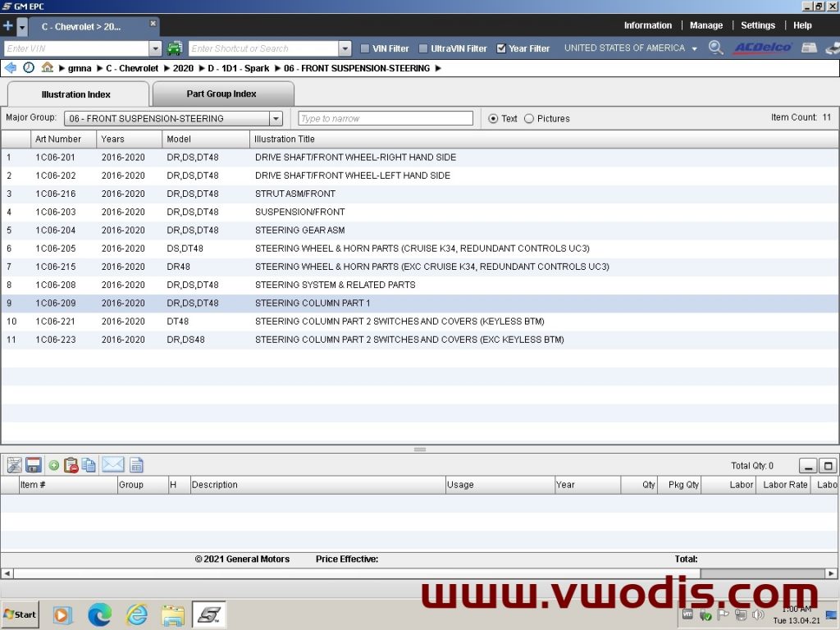Click the Enter VIN input field

coord(76,48)
